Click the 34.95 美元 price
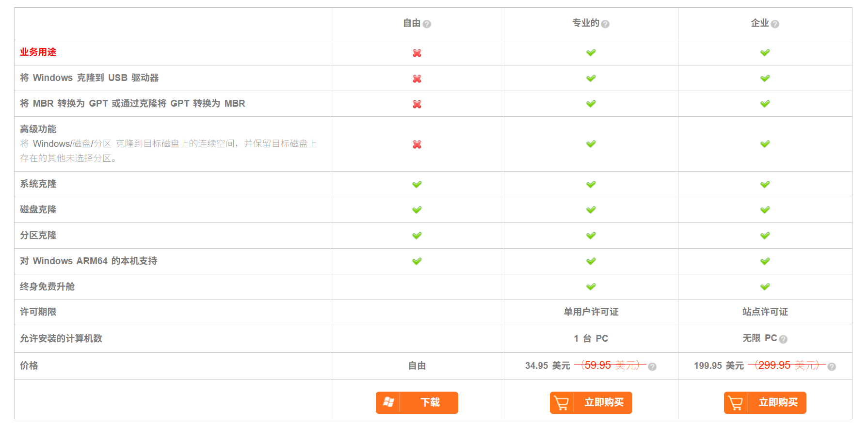The width and height of the screenshot is (868, 427). point(547,365)
